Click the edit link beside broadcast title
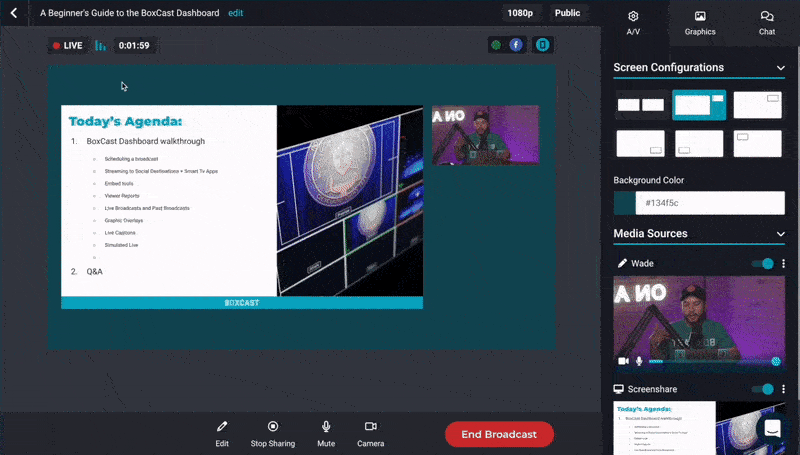The width and height of the screenshot is (800, 455). point(235,13)
